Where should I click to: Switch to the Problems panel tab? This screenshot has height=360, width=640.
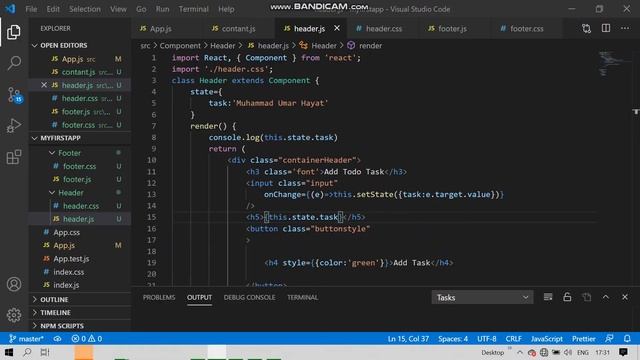[x=159, y=297]
